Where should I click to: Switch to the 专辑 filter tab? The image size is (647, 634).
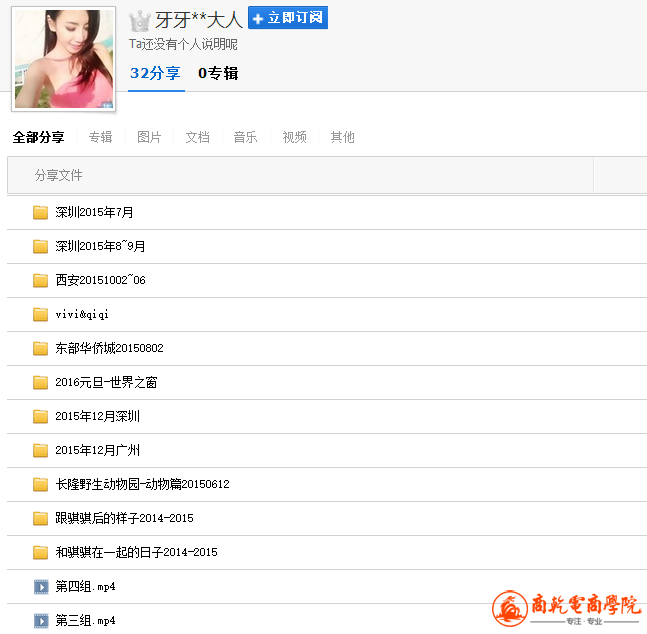coord(100,137)
